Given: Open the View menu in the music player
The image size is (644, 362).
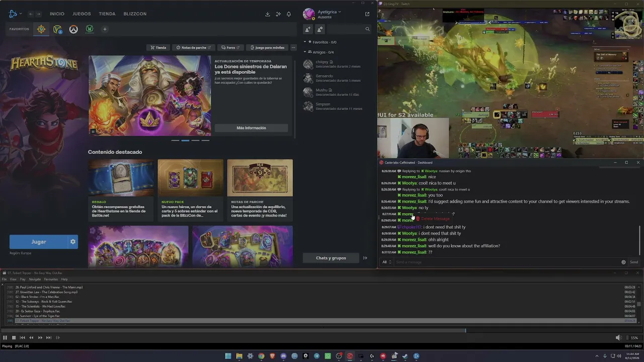Looking at the screenshot, I should pyautogui.click(x=13, y=279).
